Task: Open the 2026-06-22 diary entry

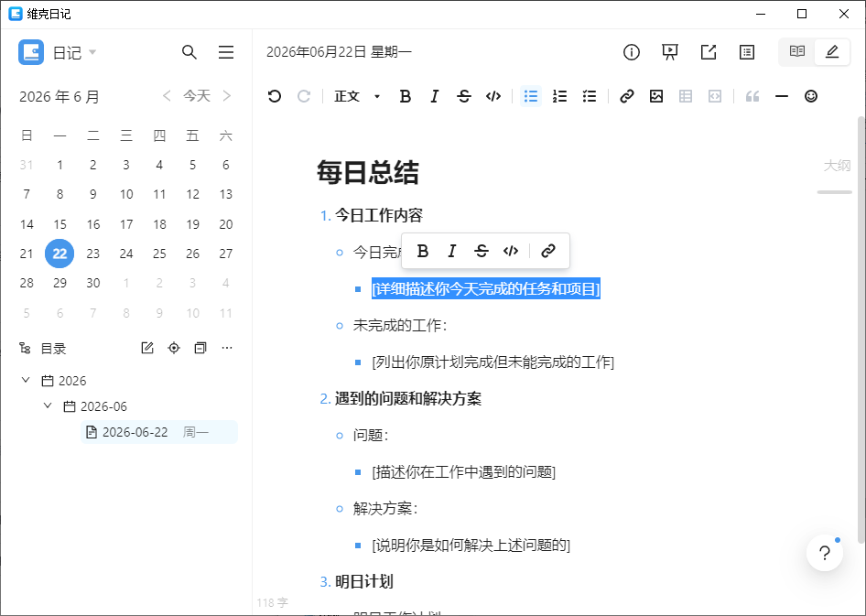Action: coord(159,432)
